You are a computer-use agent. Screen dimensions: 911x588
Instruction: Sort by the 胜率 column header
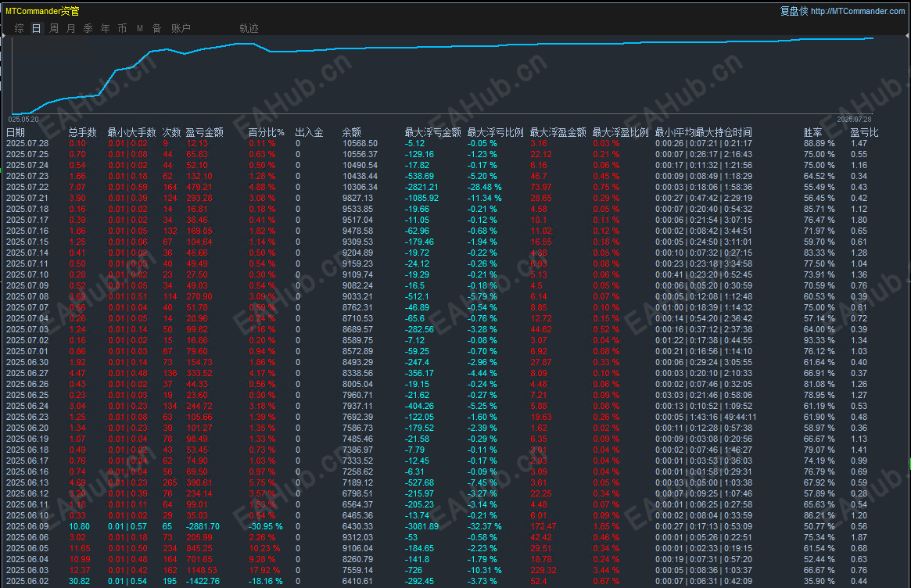pyautogui.click(x=812, y=132)
